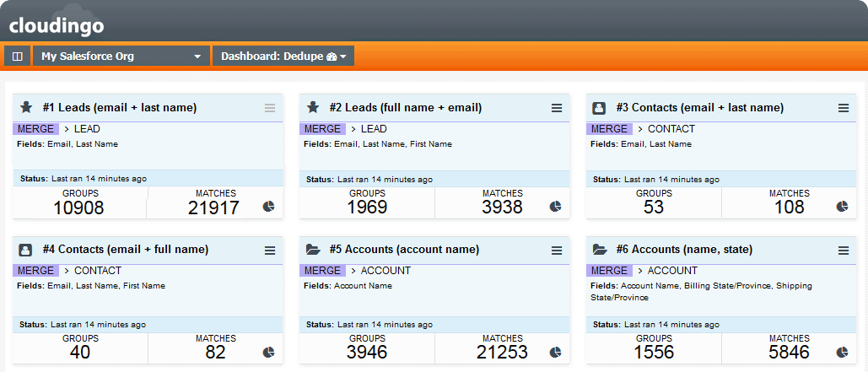Image resolution: width=868 pixels, height=372 pixels.
Task: Open hamburger menu on #2 Leads card
Action: [x=557, y=109]
